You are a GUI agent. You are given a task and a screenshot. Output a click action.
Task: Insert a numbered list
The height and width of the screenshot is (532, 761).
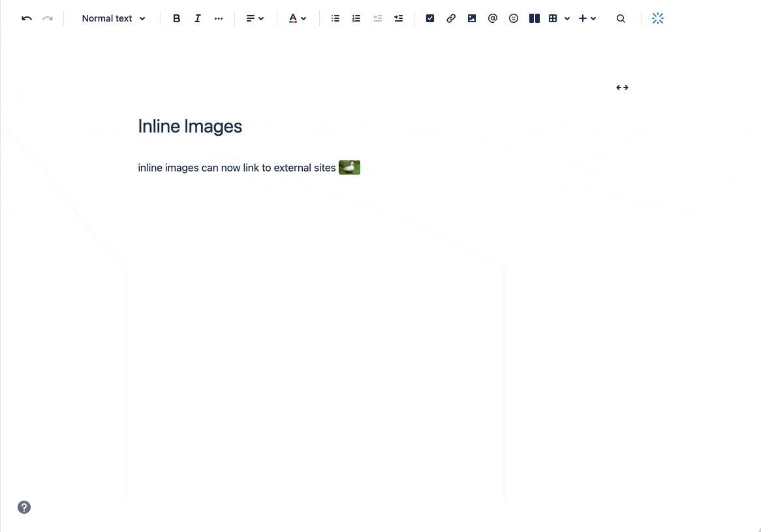point(356,18)
